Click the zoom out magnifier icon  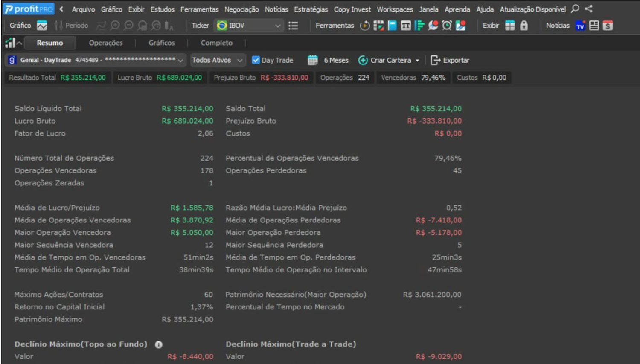[128, 26]
